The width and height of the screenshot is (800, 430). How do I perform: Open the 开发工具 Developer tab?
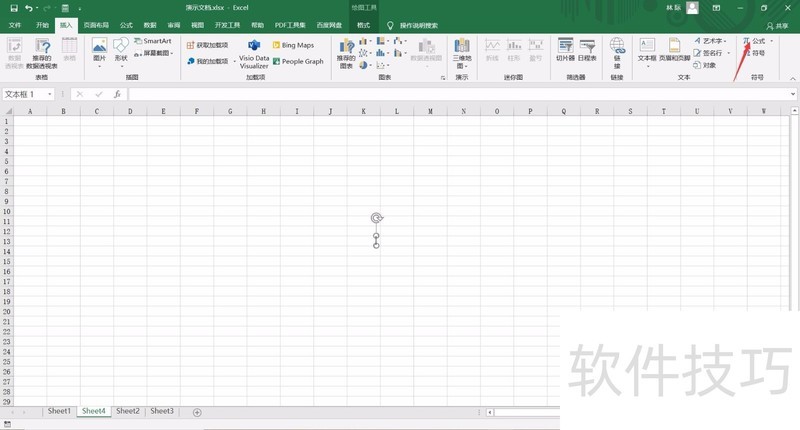point(228,25)
